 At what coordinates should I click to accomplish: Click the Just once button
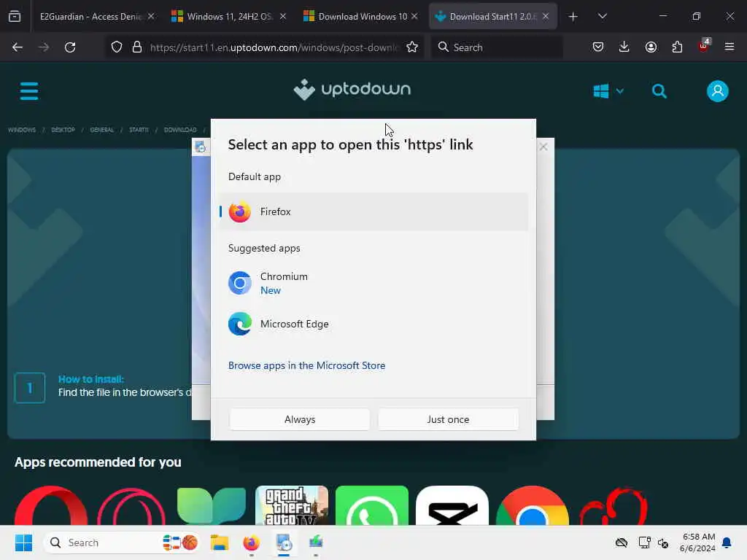point(448,419)
